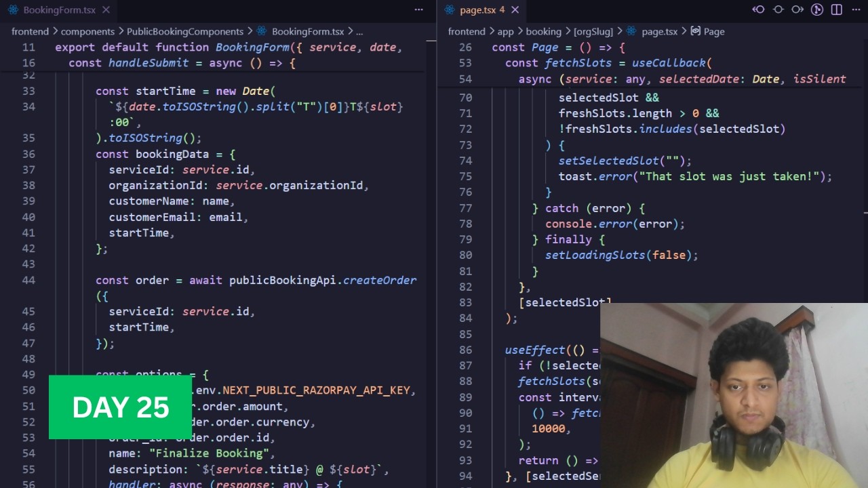Open 'booking' breadcrumb segment
The width and height of the screenshot is (868, 488).
[x=544, y=31]
